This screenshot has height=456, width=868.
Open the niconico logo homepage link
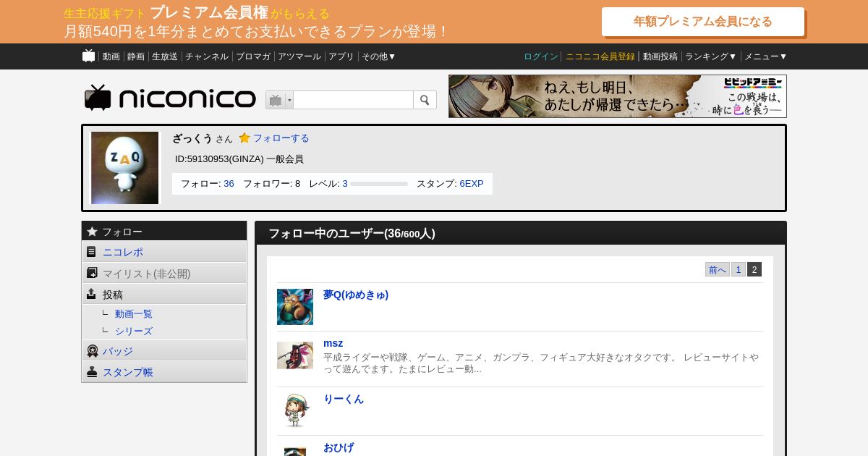(170, 98)
